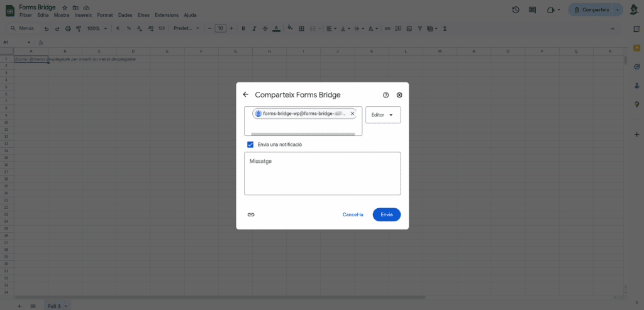The height and width of the screenshot is (310, 644).
Task: Increase decimal places
Action: [150, 29]
